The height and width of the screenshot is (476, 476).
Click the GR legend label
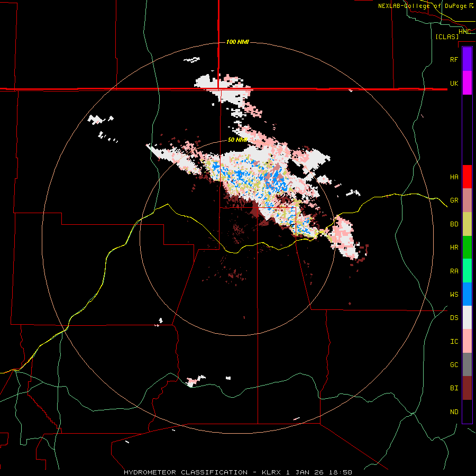tap(454, 200)
